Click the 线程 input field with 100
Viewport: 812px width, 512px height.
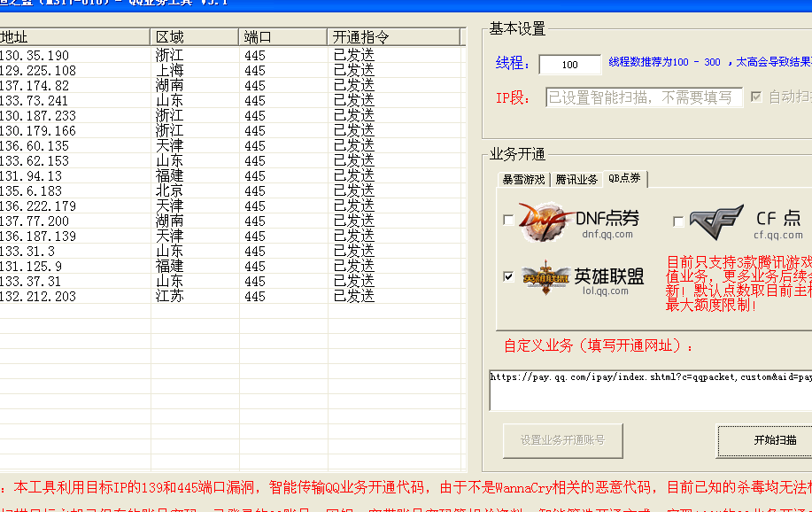pyautogui.click(x=569, y=65)
